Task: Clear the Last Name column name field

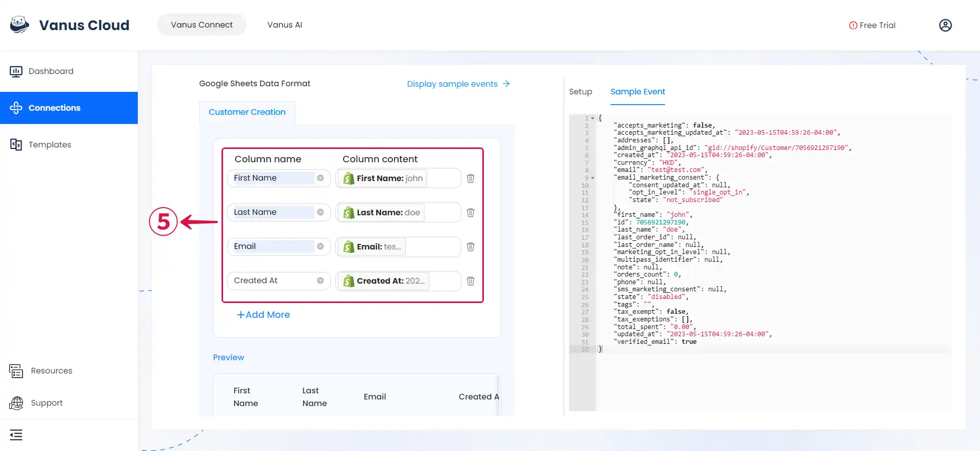Action: click(x=320, y=212)
